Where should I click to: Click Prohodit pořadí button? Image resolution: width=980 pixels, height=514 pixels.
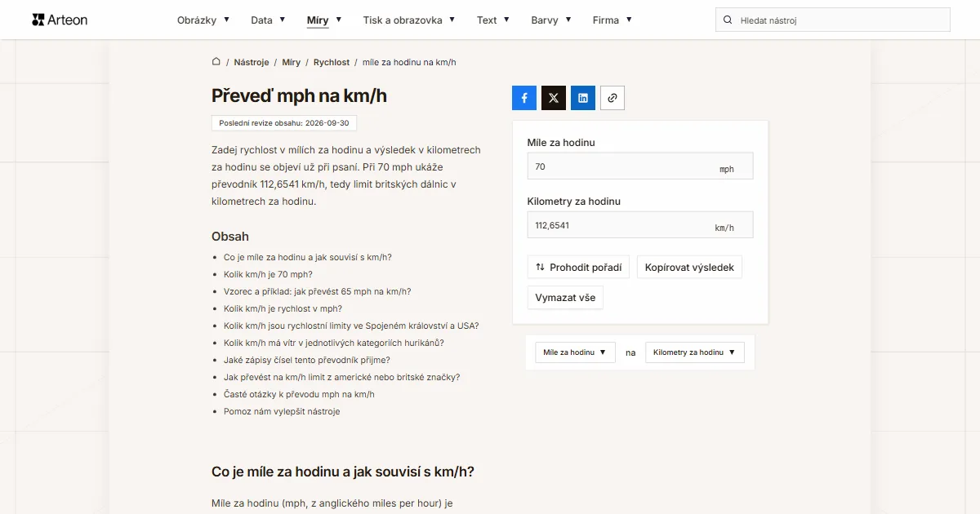click(x=578, y=267)
